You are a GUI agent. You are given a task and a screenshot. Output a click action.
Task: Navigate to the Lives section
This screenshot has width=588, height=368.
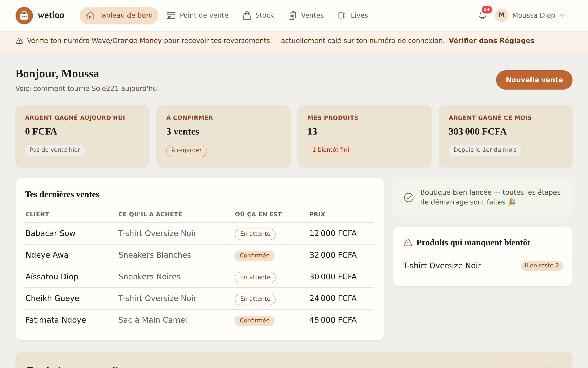pyautogui.click(x=353, y=15)
